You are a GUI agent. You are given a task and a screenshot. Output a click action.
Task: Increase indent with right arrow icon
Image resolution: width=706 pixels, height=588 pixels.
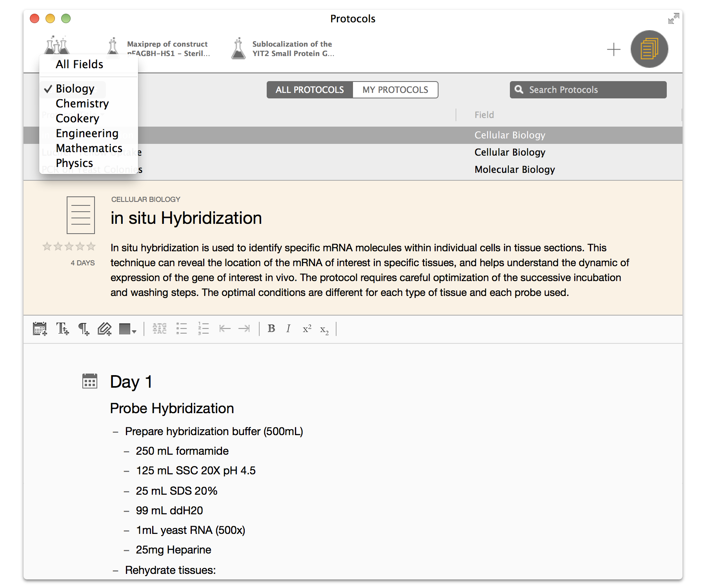coord(244,328)
